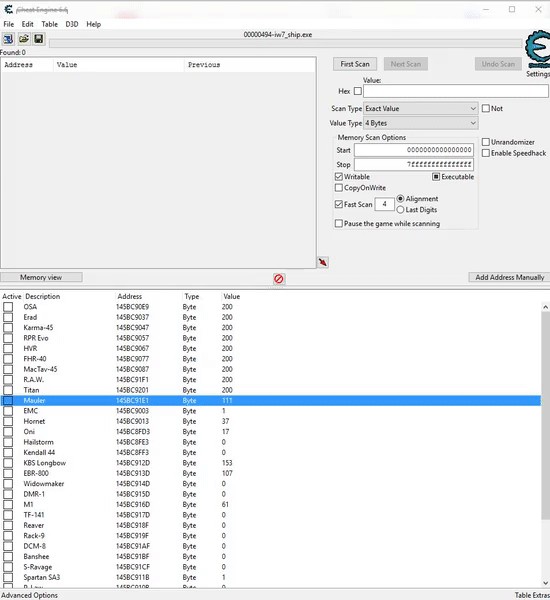550x600 pixels.
Task: Select the Last Digits radio button
Action: (x=400, y=210)
